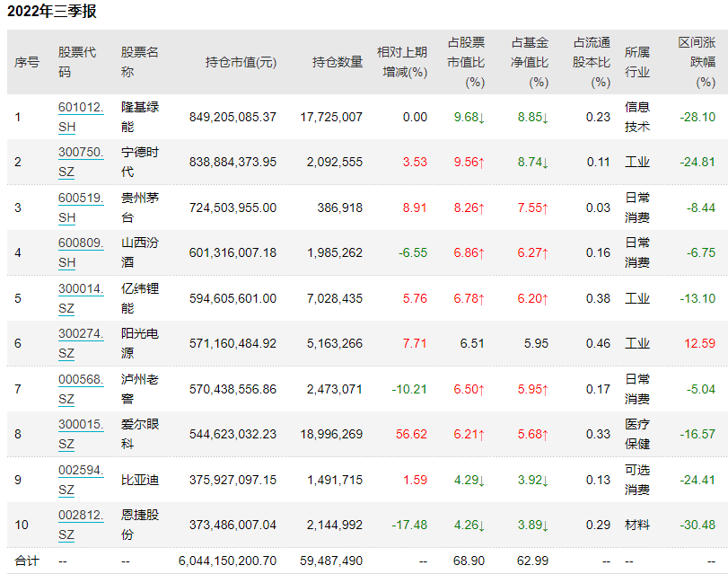Click the 2022年三季报 report heading
Screen dimensions: 728x583
[52, 12]
